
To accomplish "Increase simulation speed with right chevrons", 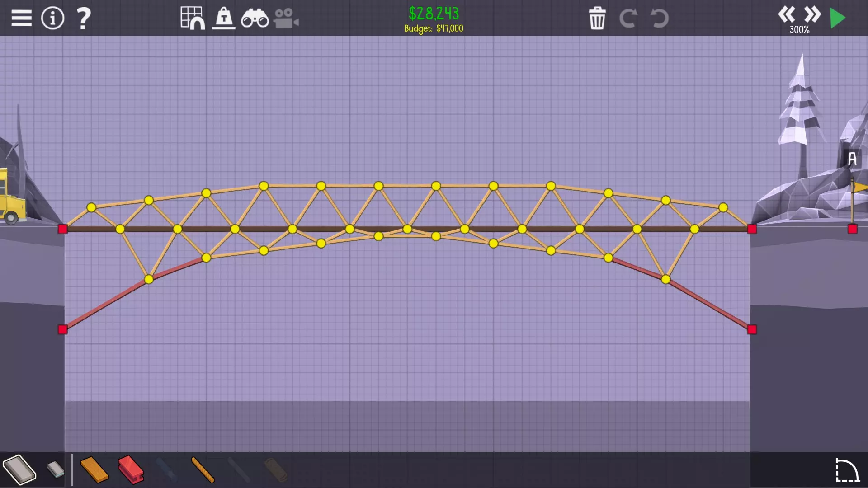I will tap(812, 15).
